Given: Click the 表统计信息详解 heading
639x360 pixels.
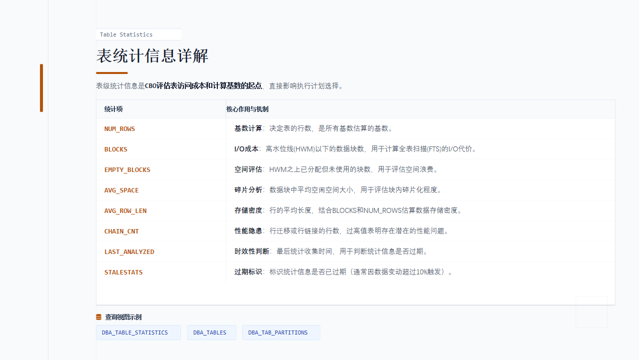Looking at the screenshot, I should [152, 56].
